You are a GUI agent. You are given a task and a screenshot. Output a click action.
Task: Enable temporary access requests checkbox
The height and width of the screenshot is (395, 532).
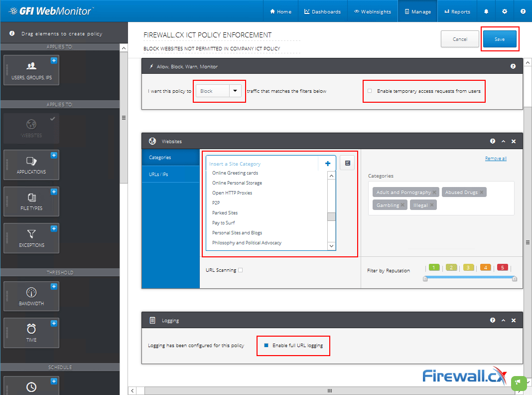[370, 91]
